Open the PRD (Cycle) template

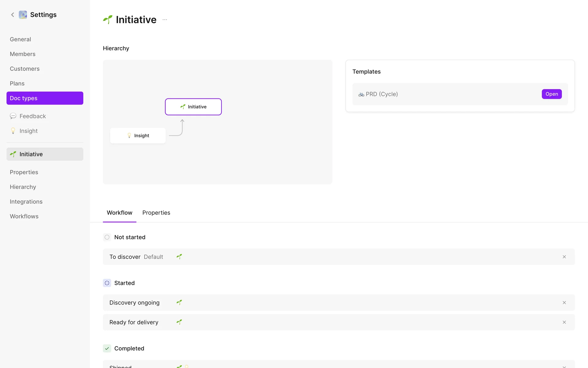pos(552,94)
